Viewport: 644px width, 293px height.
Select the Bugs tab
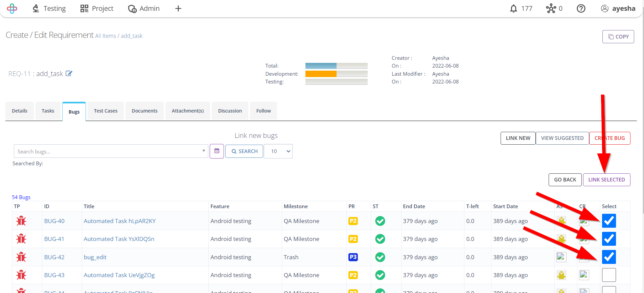pyautogui.click(x=74, y=112)
